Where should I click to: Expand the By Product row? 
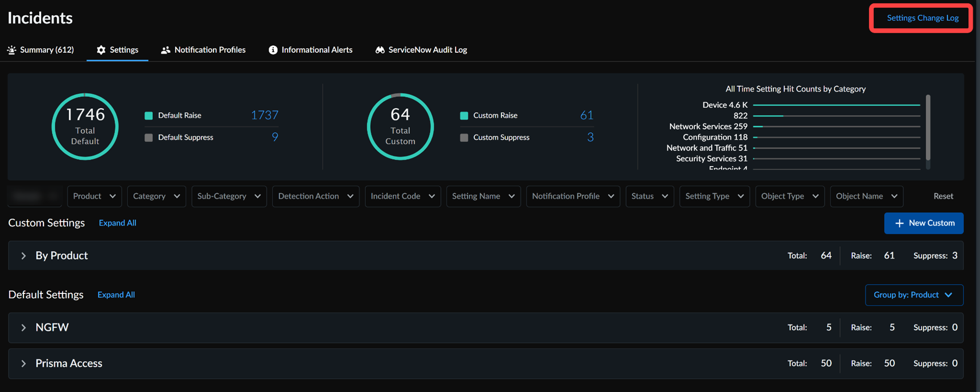(486, 255)
